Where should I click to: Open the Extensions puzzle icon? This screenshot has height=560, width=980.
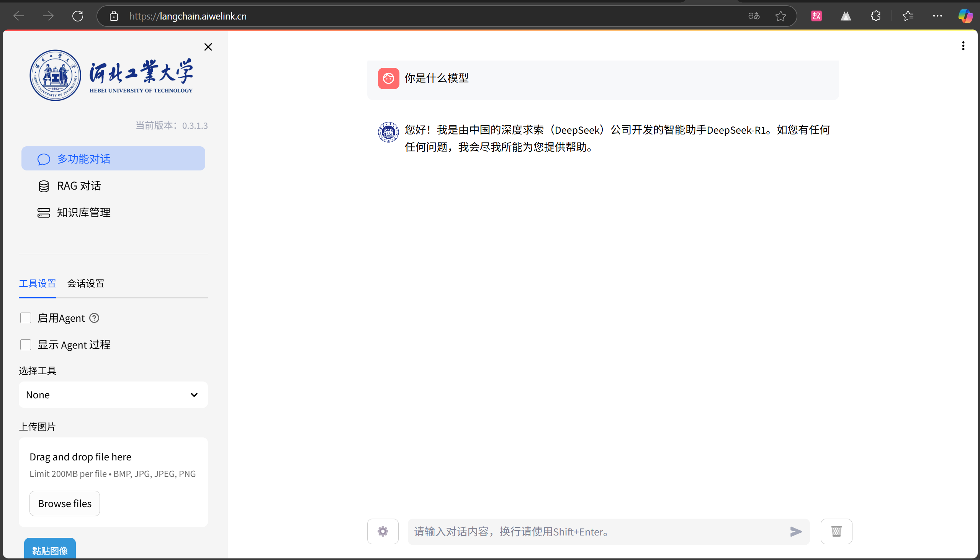(x=875, y=16)
